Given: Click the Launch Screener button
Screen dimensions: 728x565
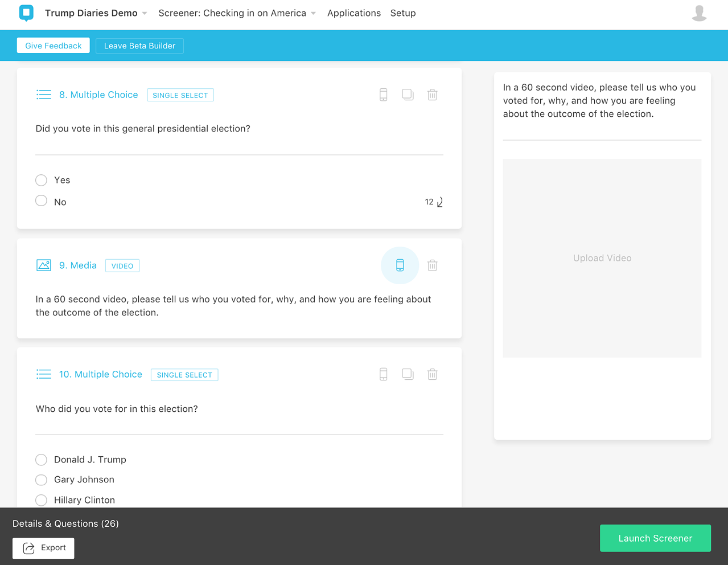Looking at the screenshot, I should point(655,538).
